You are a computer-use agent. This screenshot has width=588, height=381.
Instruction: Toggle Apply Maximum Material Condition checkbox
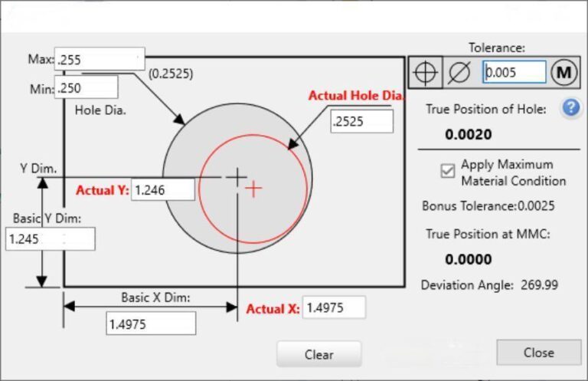point(448,172)
